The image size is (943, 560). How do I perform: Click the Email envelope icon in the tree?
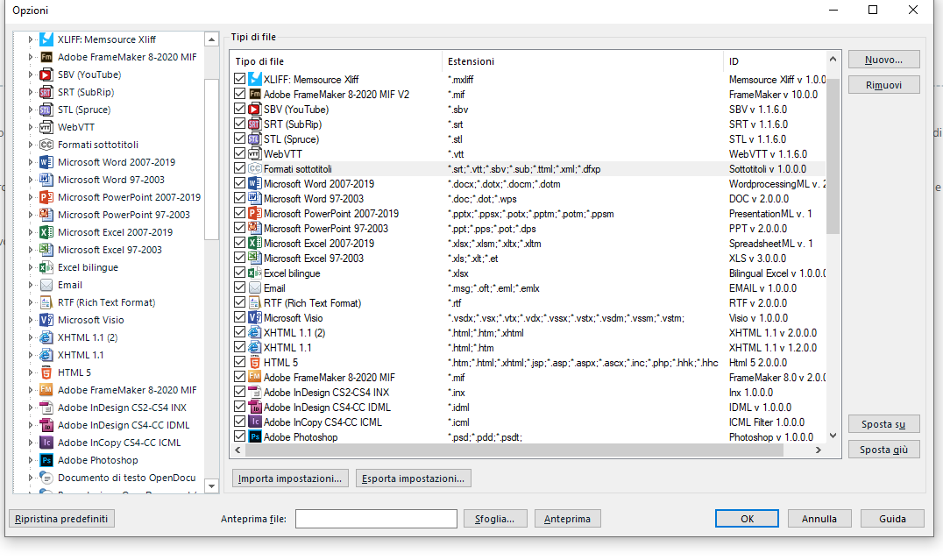point(46,285)
